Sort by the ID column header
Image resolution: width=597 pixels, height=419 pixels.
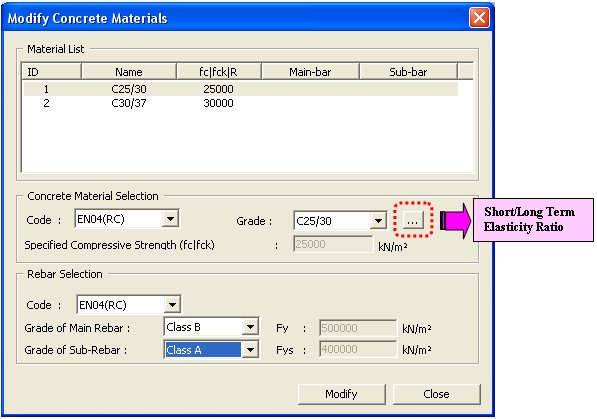[x=51, y=72]
